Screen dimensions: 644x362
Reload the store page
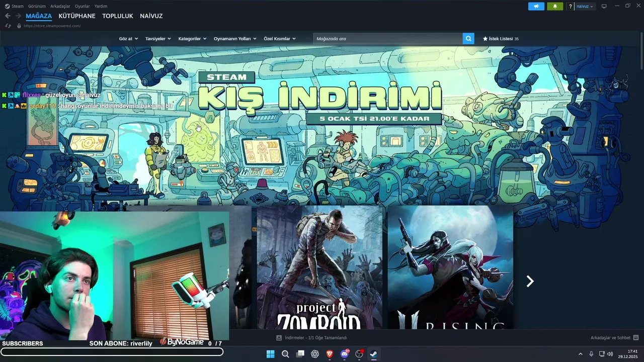[x=8, y=26]
